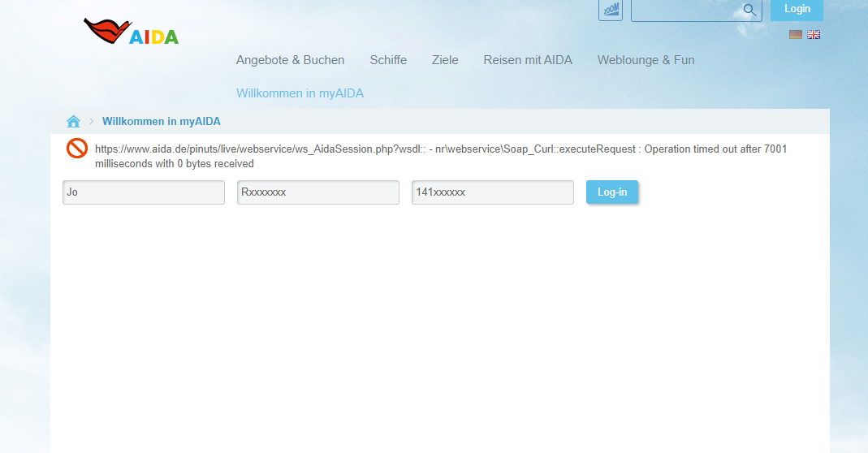Switch language with the British flag
868x453 pixels.
coord(814,35)
